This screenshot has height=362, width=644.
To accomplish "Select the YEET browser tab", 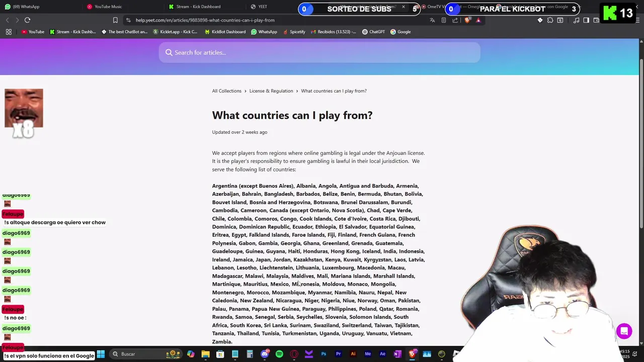I will coord(272,7).
